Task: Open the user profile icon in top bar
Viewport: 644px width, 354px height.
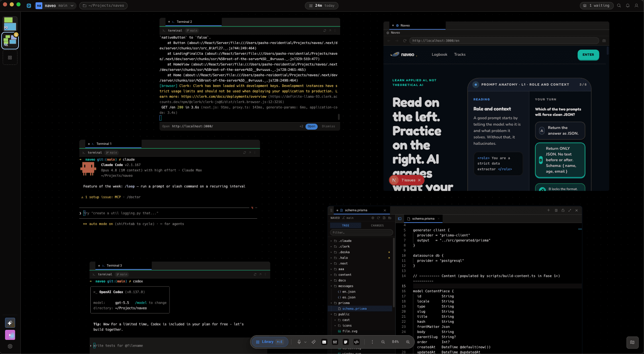Action: pos(636,5)
